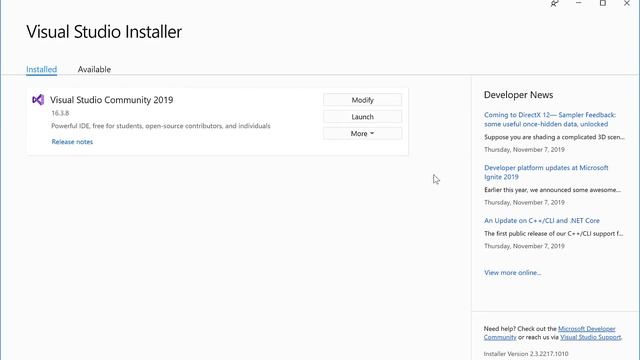Viewport: 640px width, 360px height.
Task: Open the Release notes link
Action: pyautogui.click(x=72, y=142)
